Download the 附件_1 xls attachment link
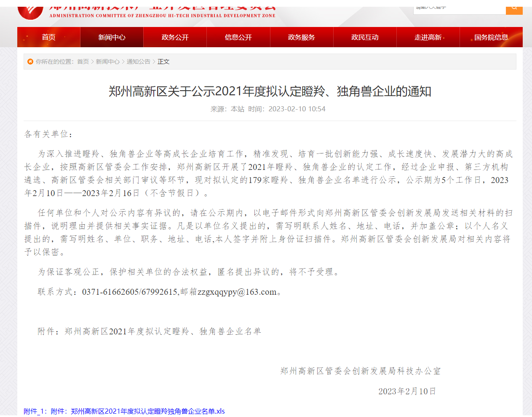The height and width of the screenshot is (417, 532). pyautogui.click(x=124, y=411)
